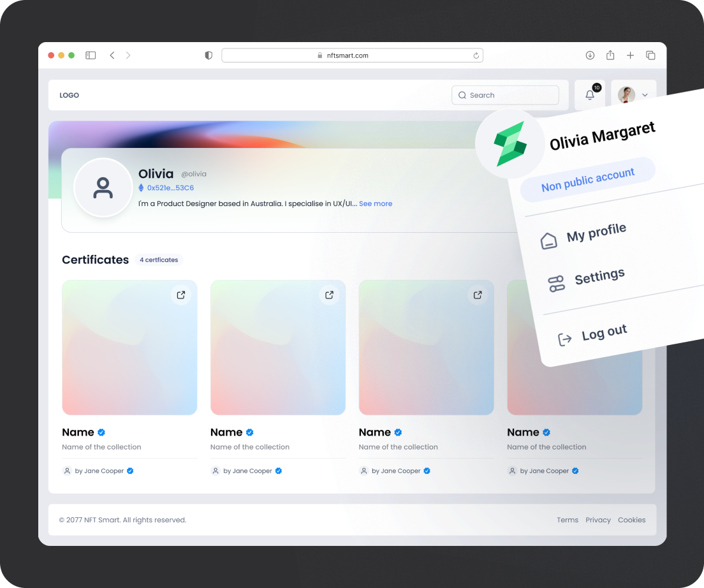Click into the Search input field
Image resolution: width=704 pixels, height=588 pixels.
(505, 95)
